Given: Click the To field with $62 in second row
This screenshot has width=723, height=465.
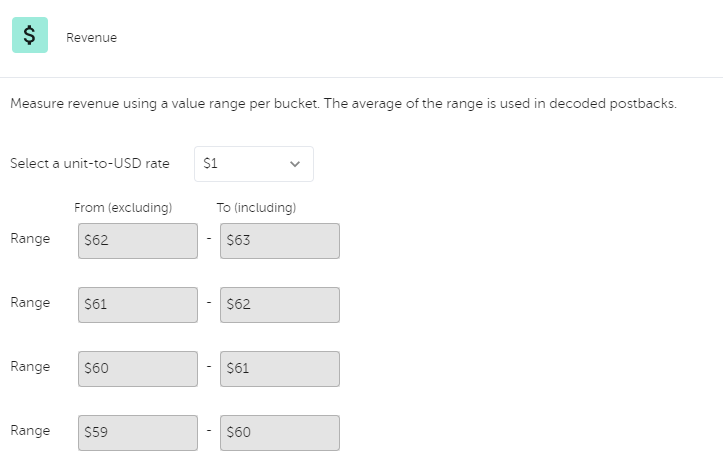Looking at the screenshot, I should click(x=280, y=305).
